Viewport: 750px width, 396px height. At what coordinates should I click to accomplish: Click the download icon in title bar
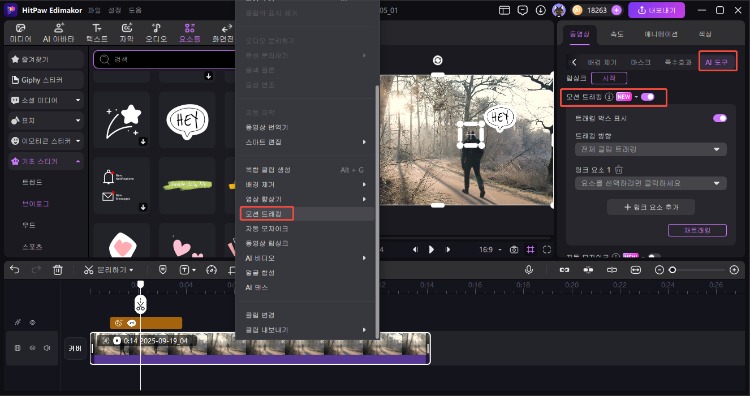click(540, 10)
